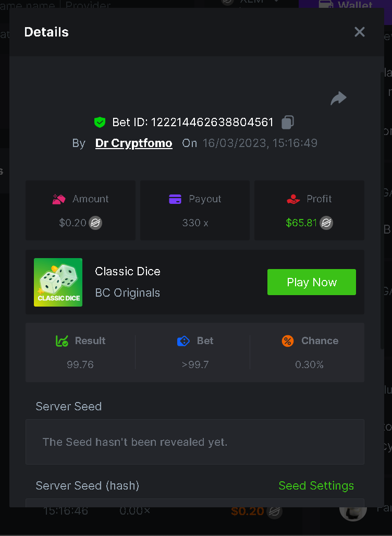
Task: Click the Amount coin currency icon
Action: coord(95,223)
